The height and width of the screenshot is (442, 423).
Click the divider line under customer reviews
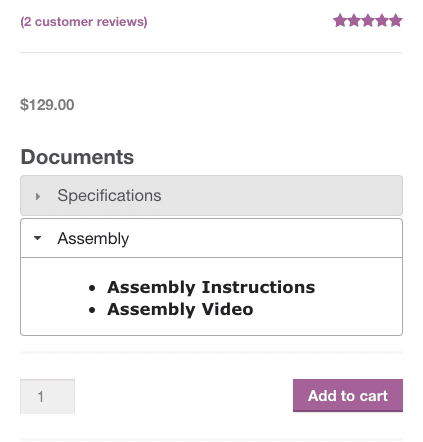[x=211, y=52]
